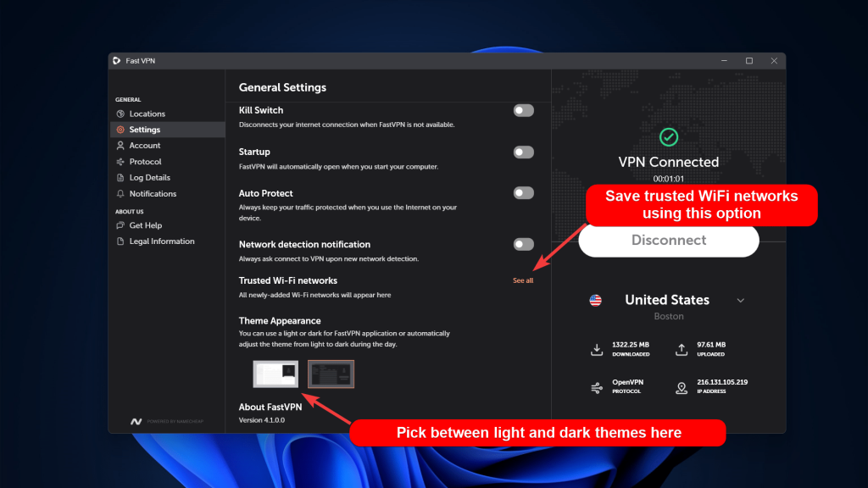Open See all trusted Wi-Fi networks
This screenshot has width=868, height=488.
point(522,280)
